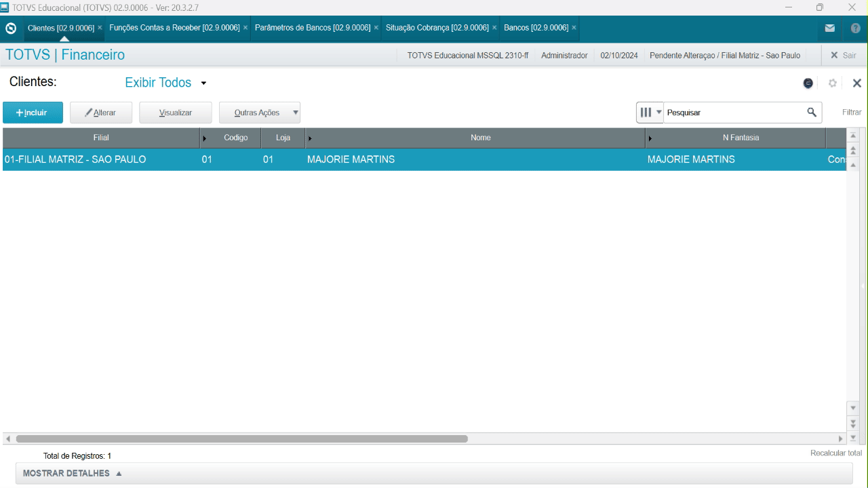868x488 pixels.
Task: Click MAJORIE MARTINS in the Nome column
Action: [x=351, y=160]
